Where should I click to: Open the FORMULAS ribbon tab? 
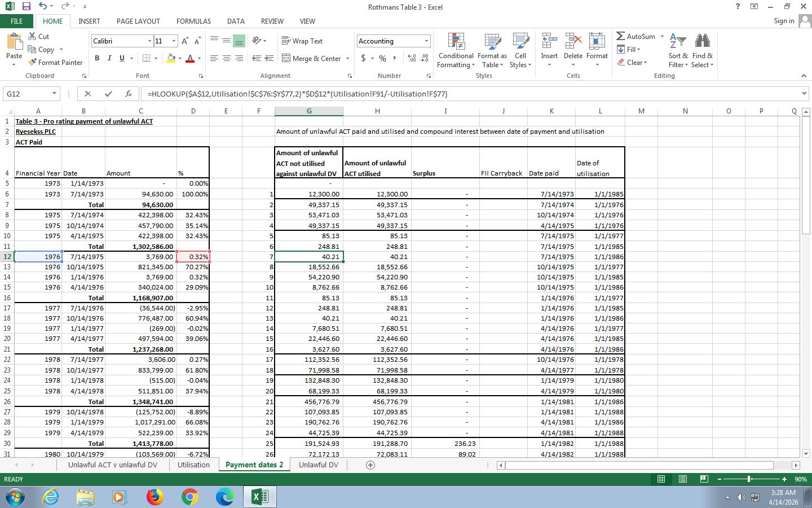point(193,21)
